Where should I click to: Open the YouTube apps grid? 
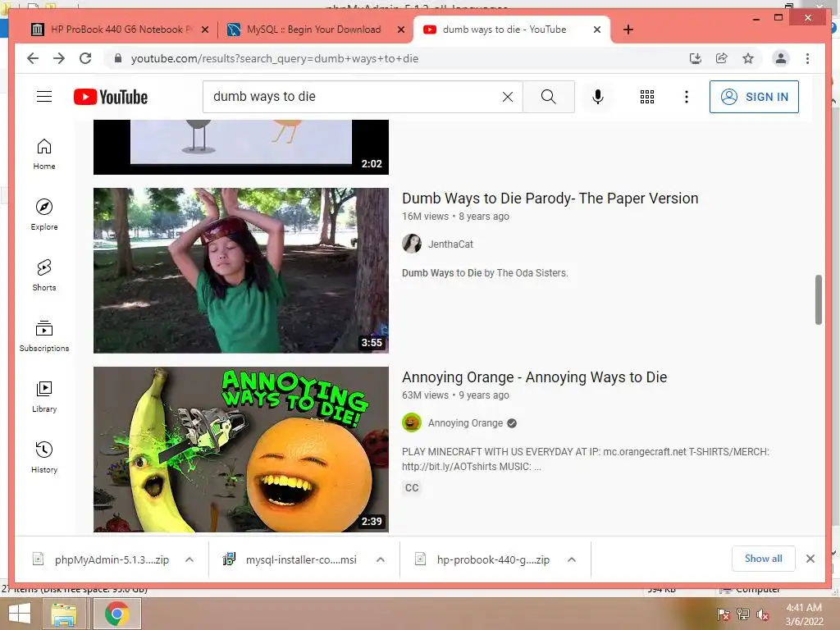click(647, 97)
